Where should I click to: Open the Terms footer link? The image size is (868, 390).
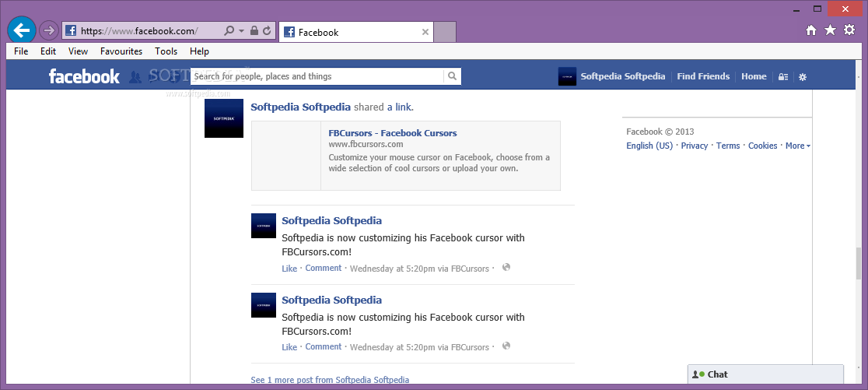click(x=728, y=146)
